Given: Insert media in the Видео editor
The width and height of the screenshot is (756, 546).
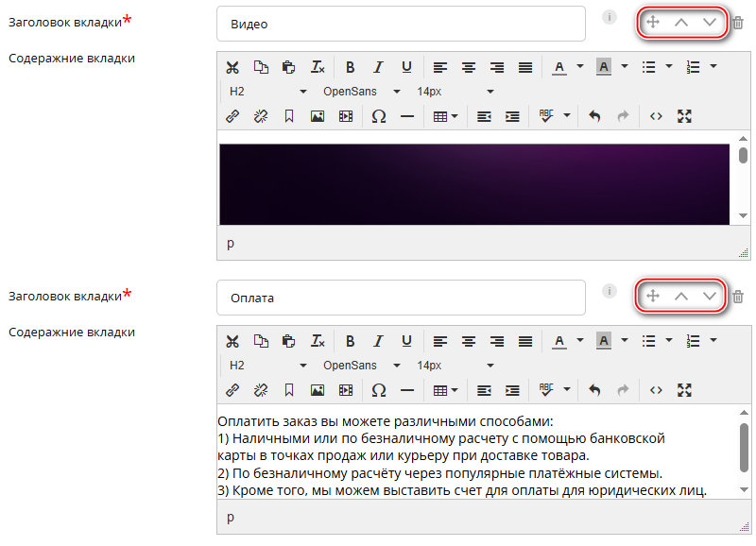Looking at the screenshot, I should tap(346, 116).
